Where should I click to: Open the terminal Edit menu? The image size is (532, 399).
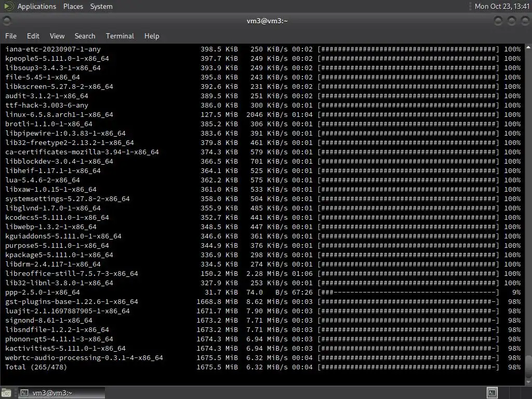point(33,36)
